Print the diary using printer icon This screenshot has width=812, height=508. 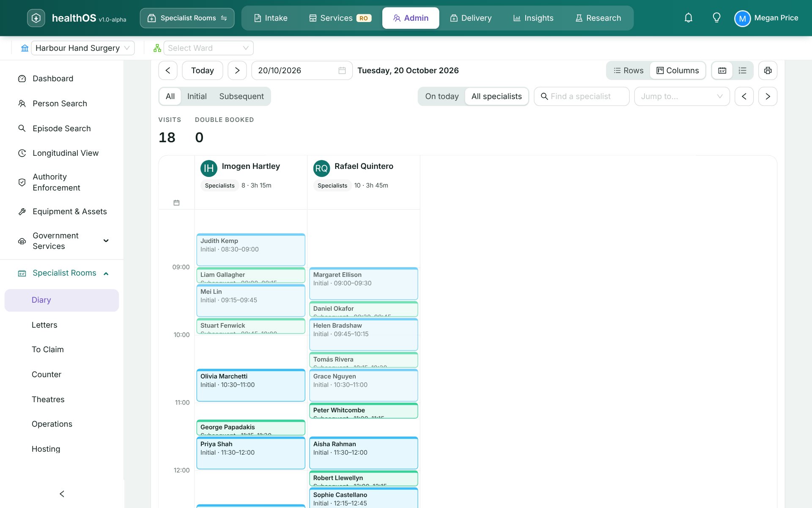point(768,71)
